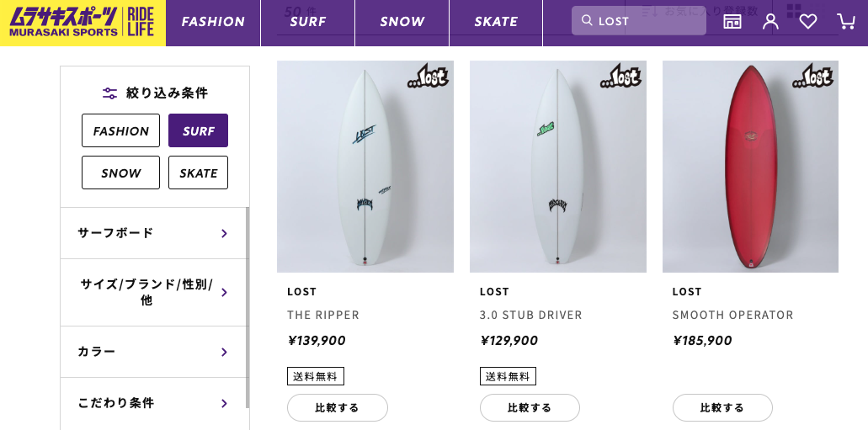Open the shopping cart icon

pos(845,22)
